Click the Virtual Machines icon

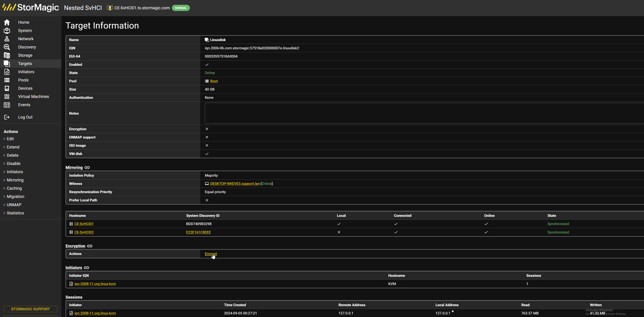pos(7,97)
